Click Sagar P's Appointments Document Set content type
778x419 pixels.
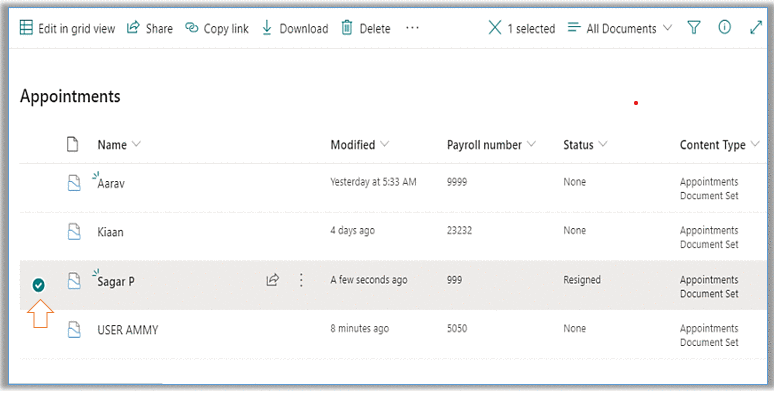click(x=709, y=286)
